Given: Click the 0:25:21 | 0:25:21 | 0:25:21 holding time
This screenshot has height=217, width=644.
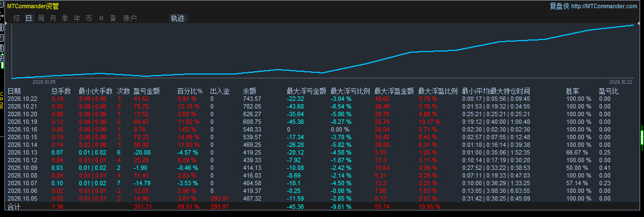Looking at the screenshot, I should pyautogui.click(x=496, y=114).
